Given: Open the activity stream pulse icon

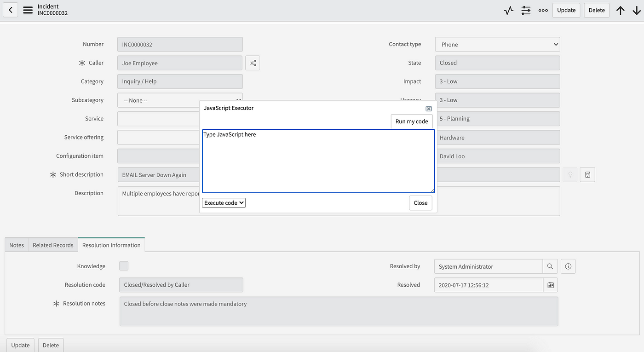Looking at the screenshot, I should pos(508,10).
